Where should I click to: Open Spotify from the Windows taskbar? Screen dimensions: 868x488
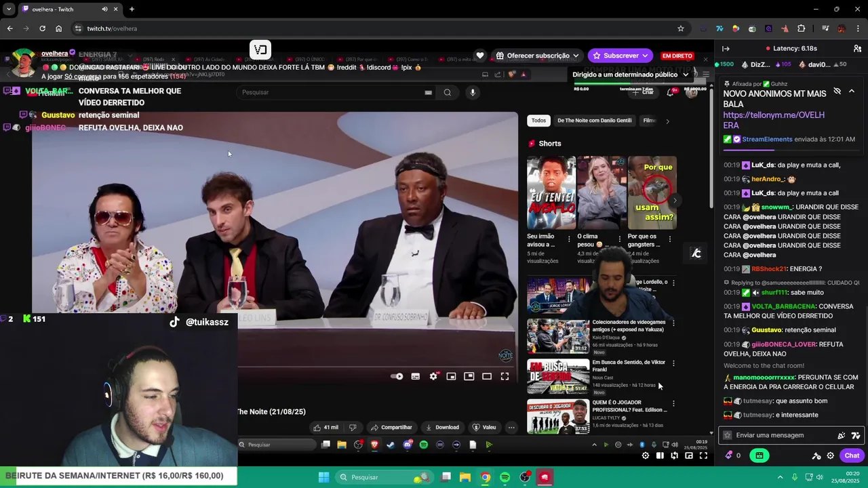coord(505,477)
